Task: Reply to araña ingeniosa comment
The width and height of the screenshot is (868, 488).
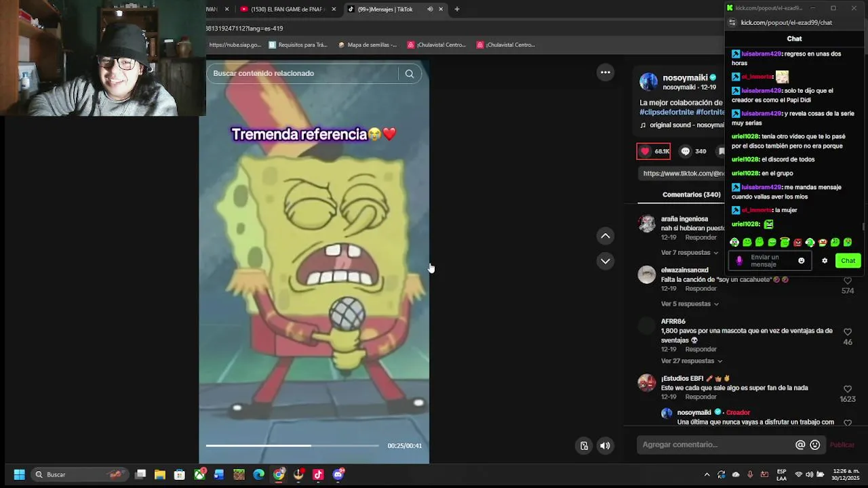Action: point(701,238)
